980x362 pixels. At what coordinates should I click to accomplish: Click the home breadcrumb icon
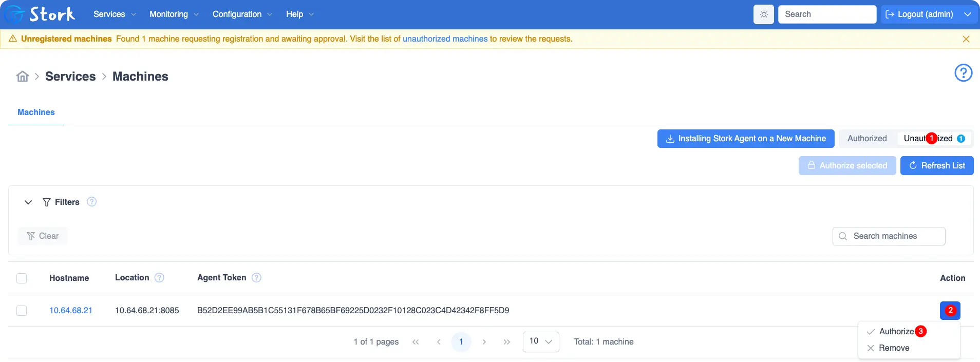pyautogui.click(x=23, y=77)
